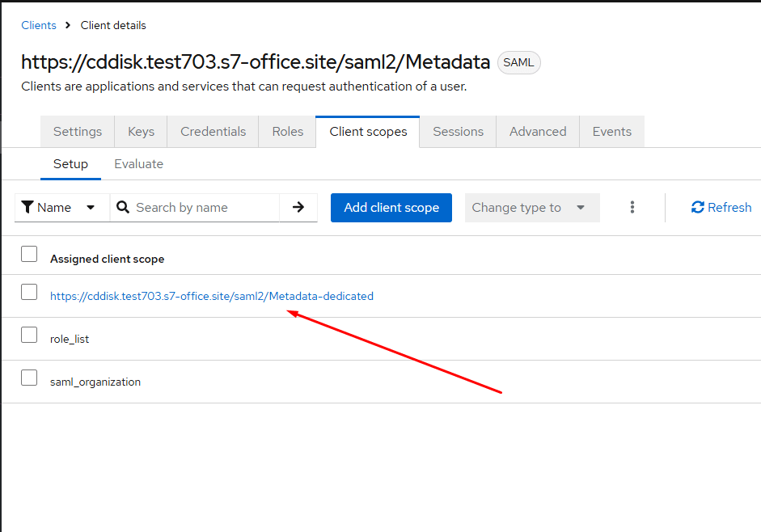Select the Client scopes tab
The width and height of the screenshot is (761, 532).
(x=368, y=132)
